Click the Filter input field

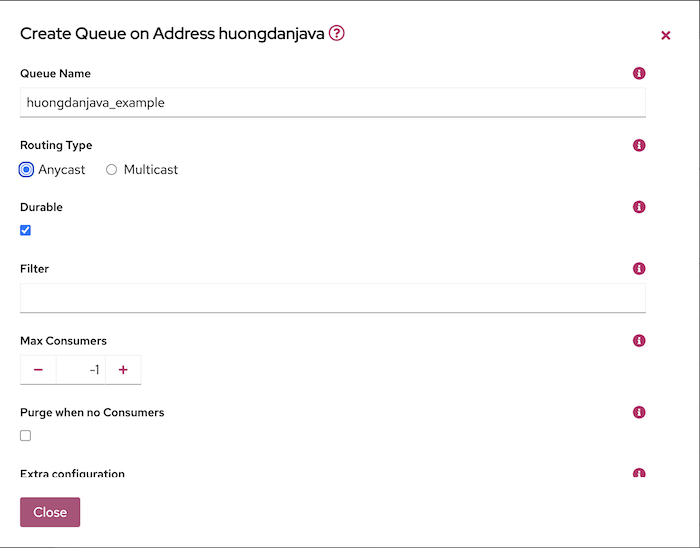tap(333, 298)
